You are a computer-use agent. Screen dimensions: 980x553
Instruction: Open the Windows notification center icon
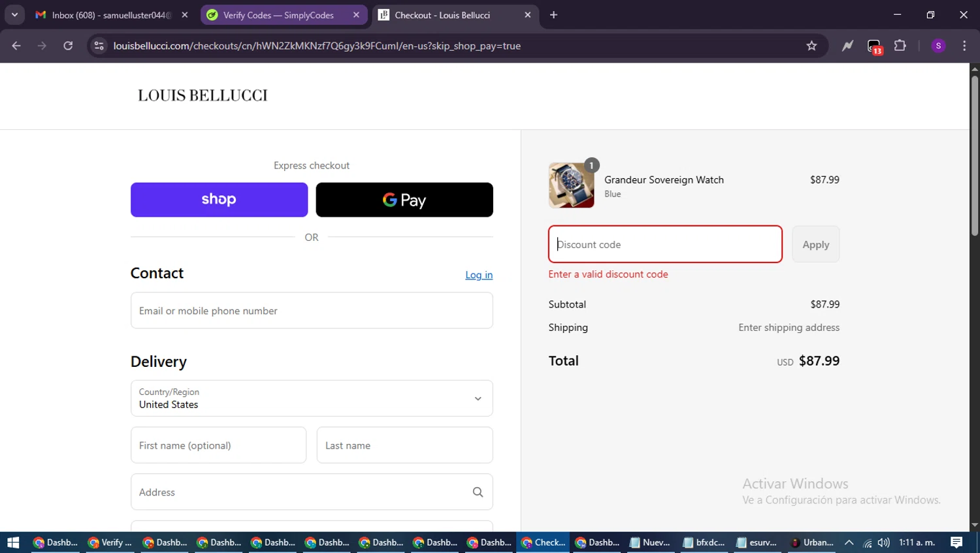(956, 543)
